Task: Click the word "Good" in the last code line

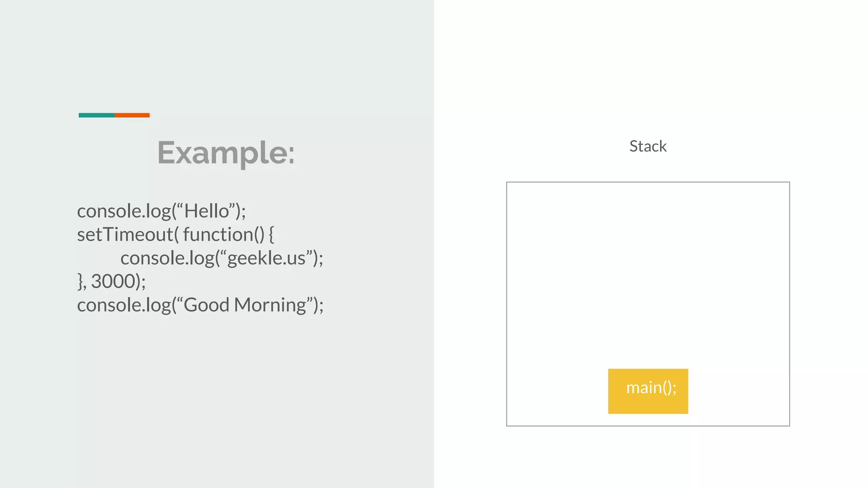Action: click(x=206, y=305)
